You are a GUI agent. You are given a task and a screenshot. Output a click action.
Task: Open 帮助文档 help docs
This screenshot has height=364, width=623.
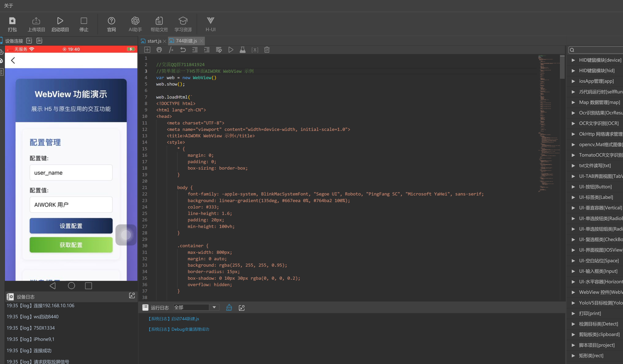pyautogui.click(x=159, y=24)
